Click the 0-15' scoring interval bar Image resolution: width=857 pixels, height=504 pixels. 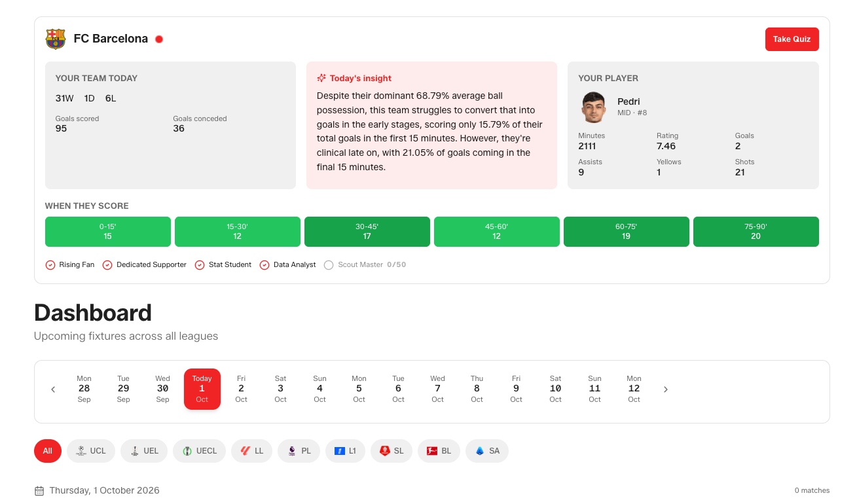click(x=108, y=232)
